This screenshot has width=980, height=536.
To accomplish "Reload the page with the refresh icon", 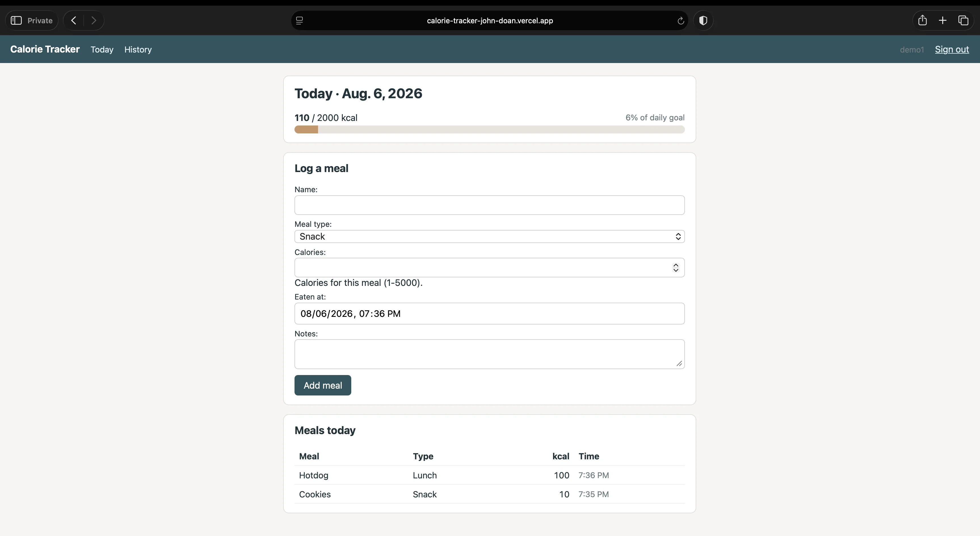I will [681, 20].
